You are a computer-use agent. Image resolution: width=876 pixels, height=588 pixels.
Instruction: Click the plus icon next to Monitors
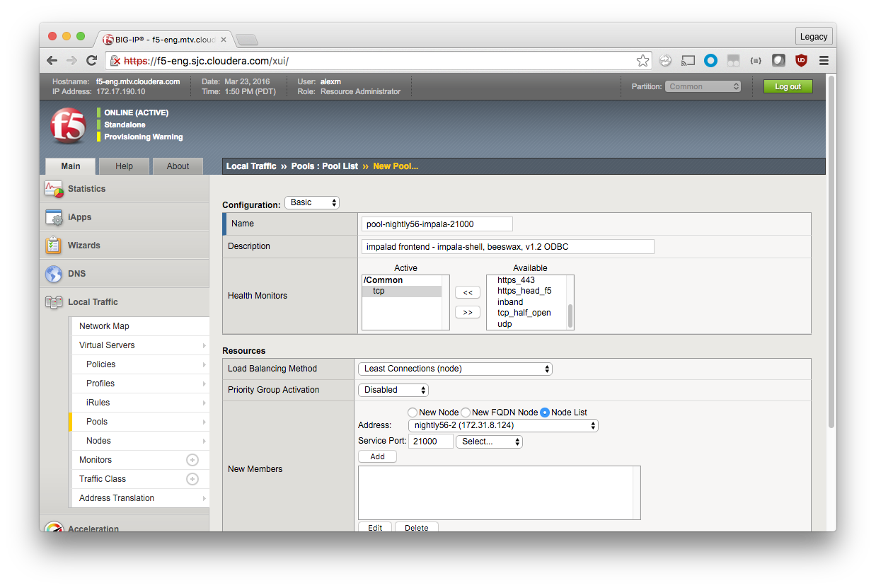point(192,460)
